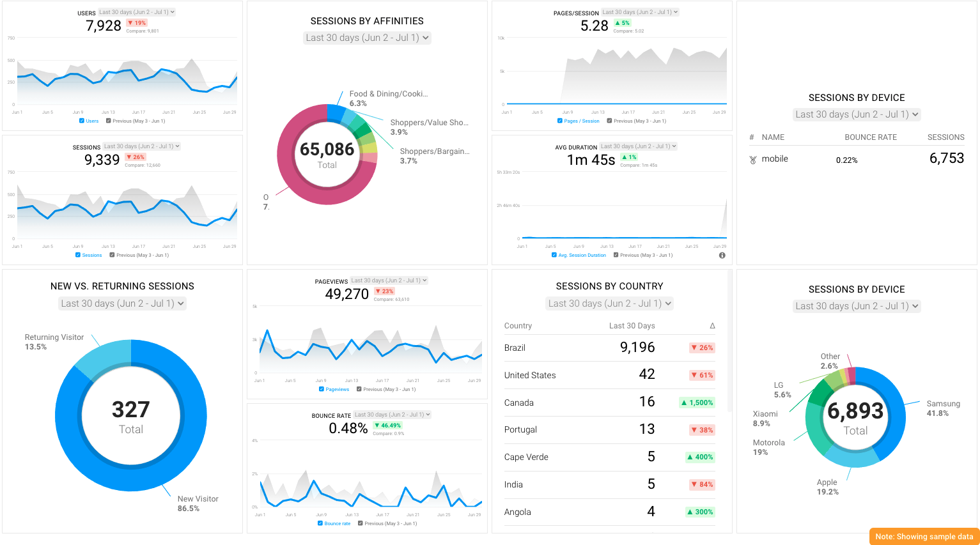This screenshot has height=545, width=980.
Task: Click the delta symbol column header
Action: pos(712,326)
